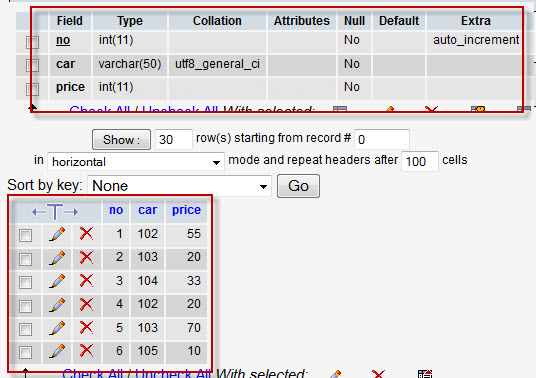
Task: Click car value 105 in row 6
Action: tap(148, 351)
